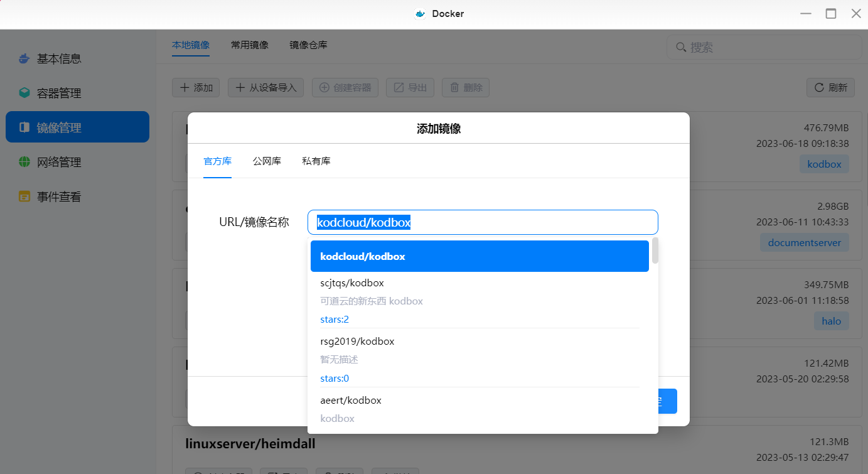Click the 删除 trash button
This screenshot has width=868, height=474.
coord(466,88)
